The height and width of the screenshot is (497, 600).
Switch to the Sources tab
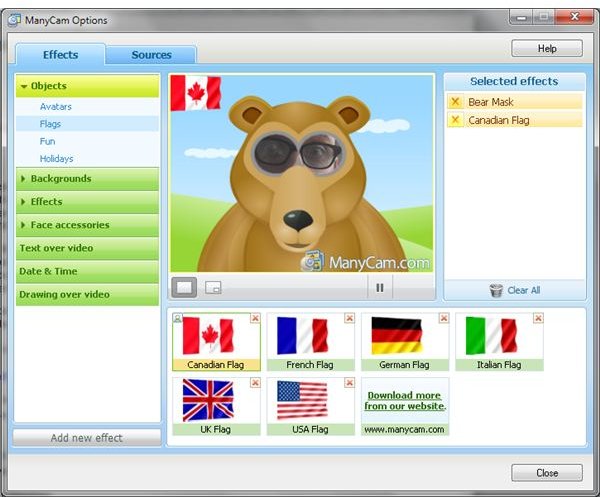click(x=151, y=55)
